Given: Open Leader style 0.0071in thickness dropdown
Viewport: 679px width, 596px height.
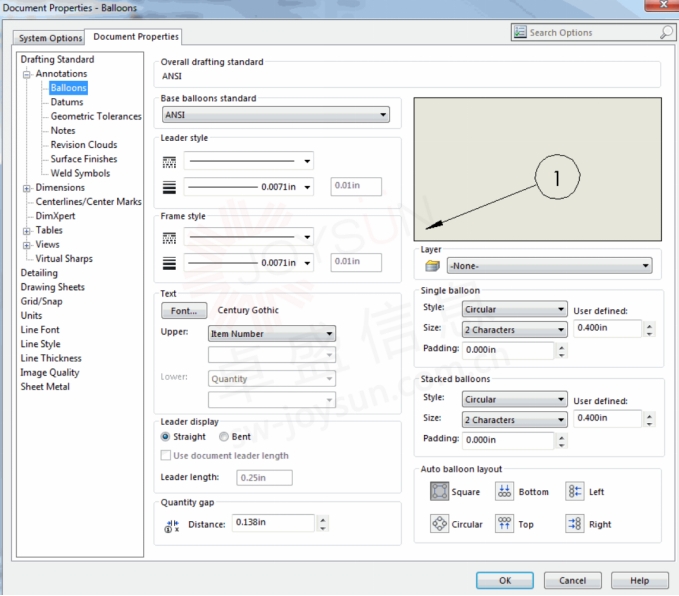Looking at the screenshot, I should (x=249, y=187).
